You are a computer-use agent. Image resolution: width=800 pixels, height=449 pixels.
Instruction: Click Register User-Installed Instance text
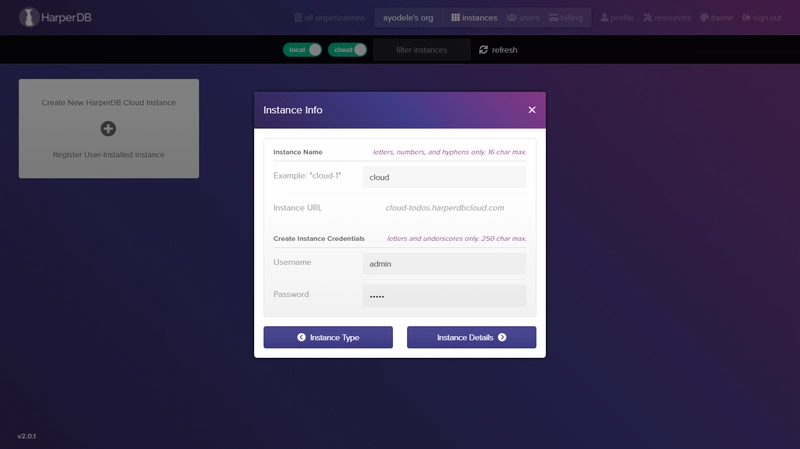coord(109,155)
